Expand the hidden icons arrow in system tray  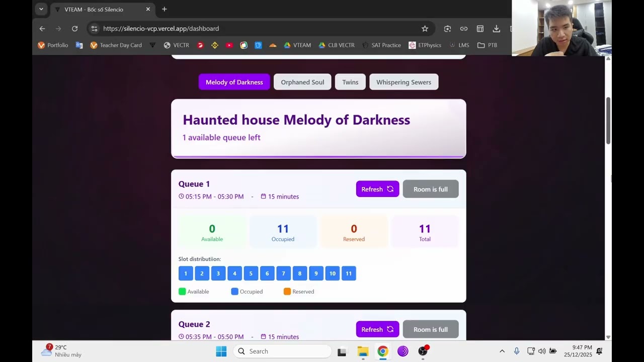(502, 351)
